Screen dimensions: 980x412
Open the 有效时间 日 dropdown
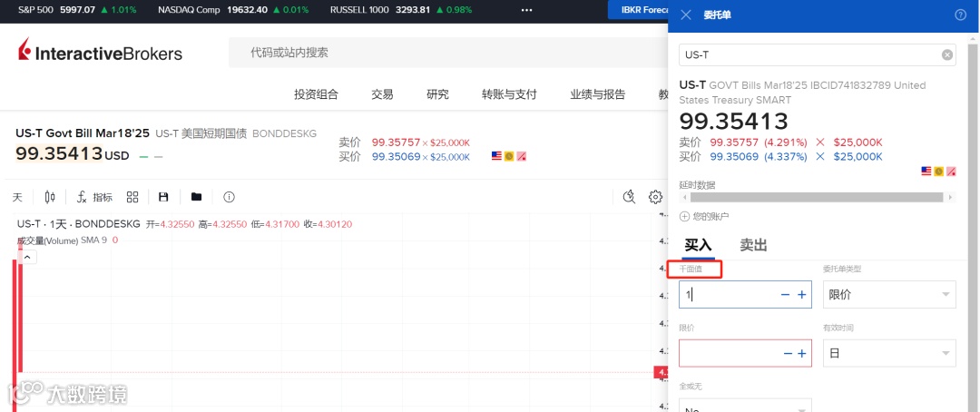[889, 353]
